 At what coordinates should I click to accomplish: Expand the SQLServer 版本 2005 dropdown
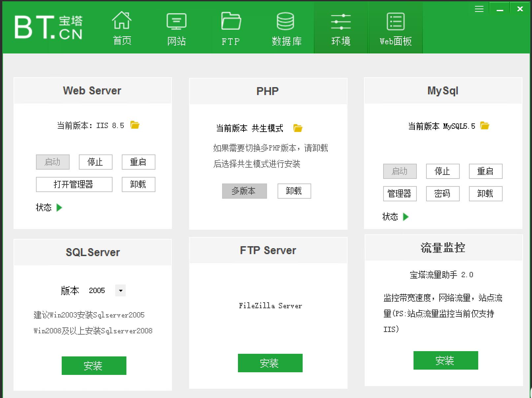[120, 290]
